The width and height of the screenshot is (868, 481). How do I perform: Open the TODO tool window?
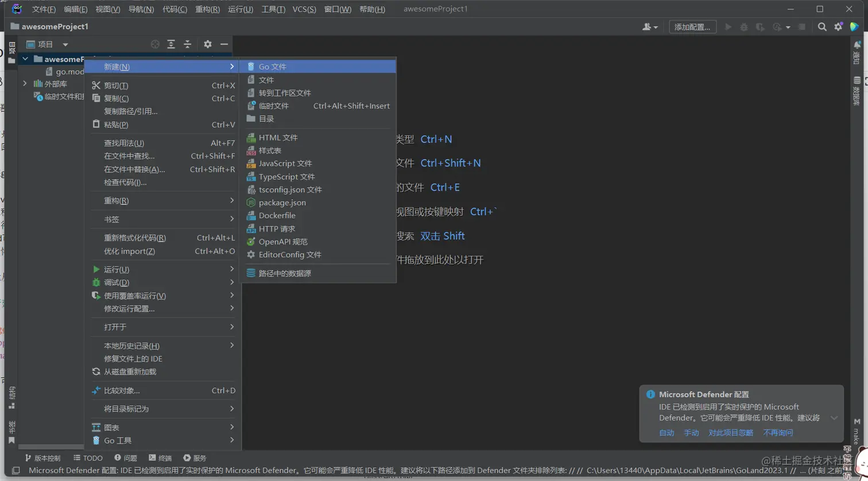(x=88, y=458)
